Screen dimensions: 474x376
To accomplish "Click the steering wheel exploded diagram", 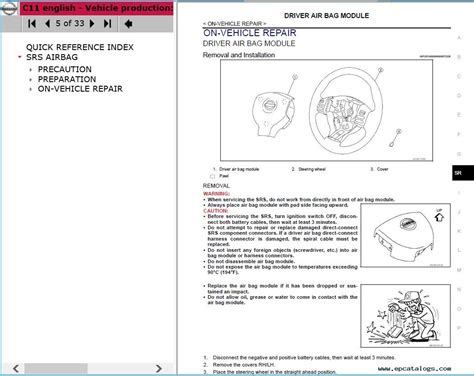I will pyautogui.click(x=326, y=111).
